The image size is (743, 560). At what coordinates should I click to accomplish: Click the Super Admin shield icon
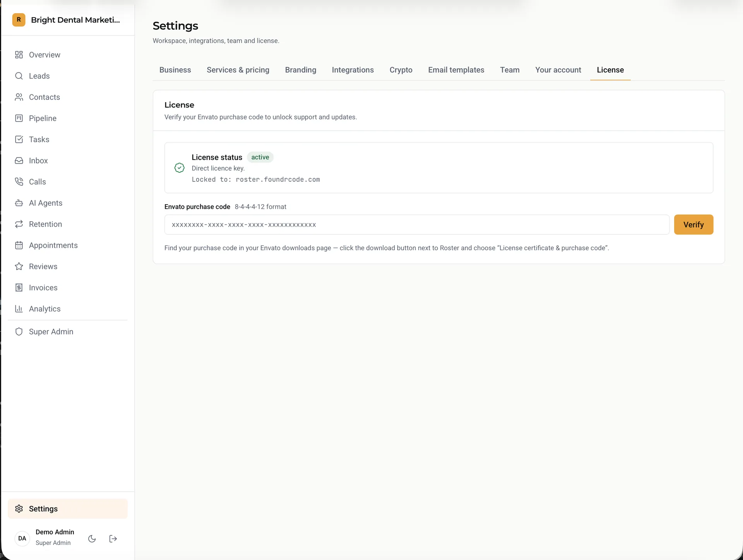[x=19, y=331]
